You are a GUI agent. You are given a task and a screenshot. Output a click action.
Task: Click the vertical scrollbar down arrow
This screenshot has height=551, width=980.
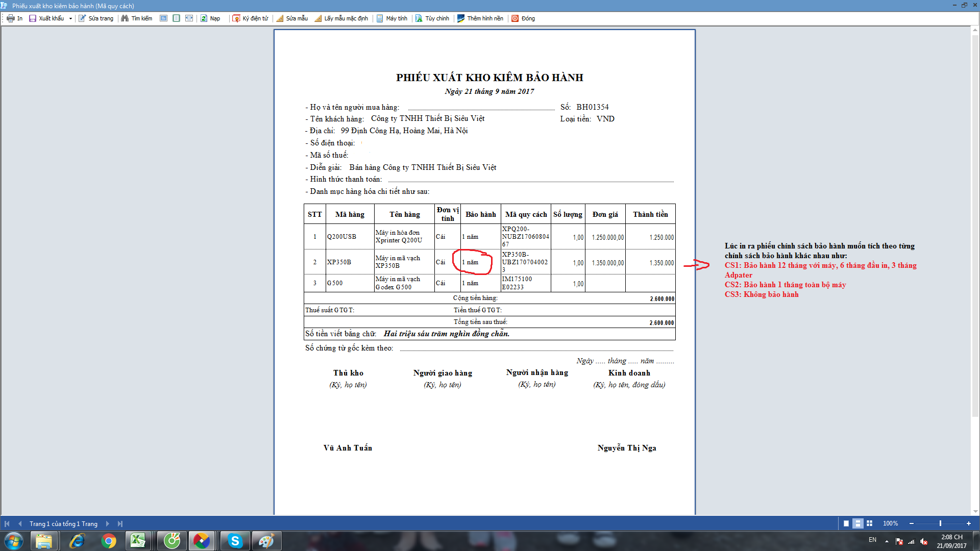(975, 511)
